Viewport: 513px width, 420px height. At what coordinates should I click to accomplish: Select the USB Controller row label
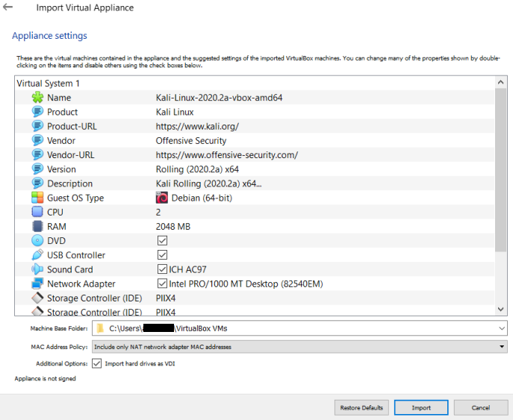click(x=76, y=255)
